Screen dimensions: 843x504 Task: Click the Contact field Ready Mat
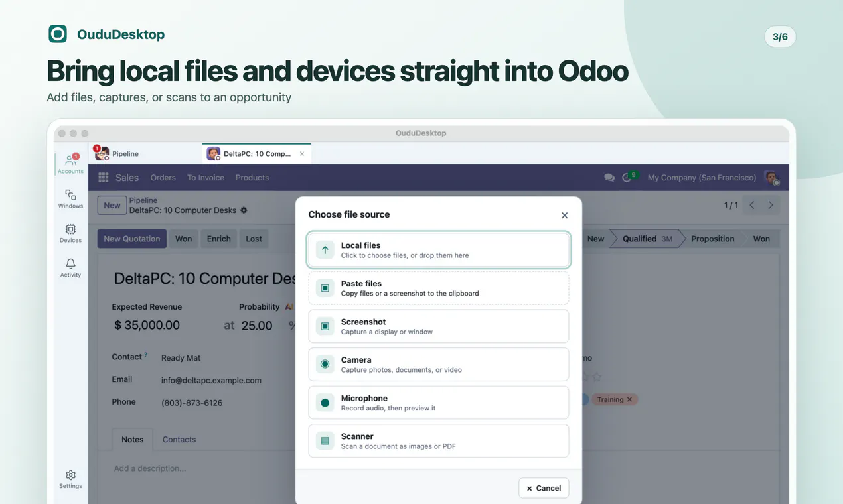[181, 358]
